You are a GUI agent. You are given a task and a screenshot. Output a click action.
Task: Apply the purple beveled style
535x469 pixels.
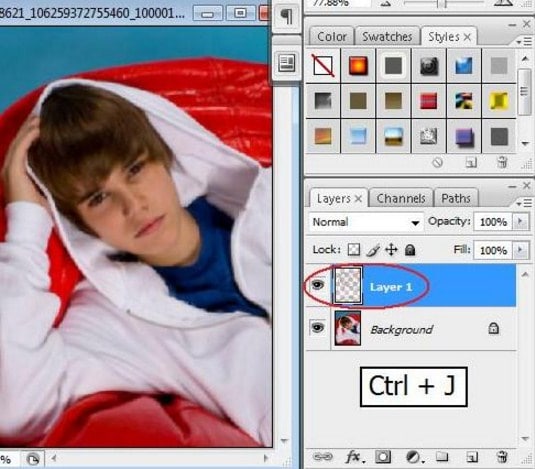[464, 136]
